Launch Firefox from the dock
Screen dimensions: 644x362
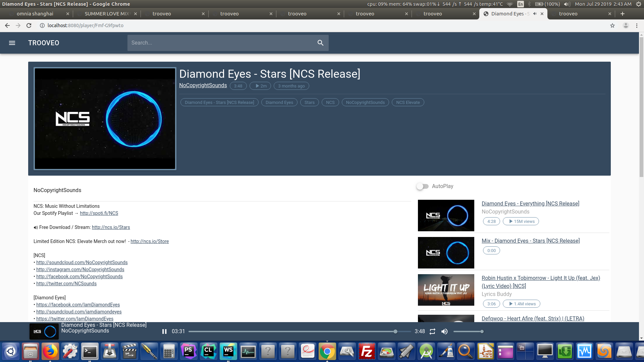[50, 351]
